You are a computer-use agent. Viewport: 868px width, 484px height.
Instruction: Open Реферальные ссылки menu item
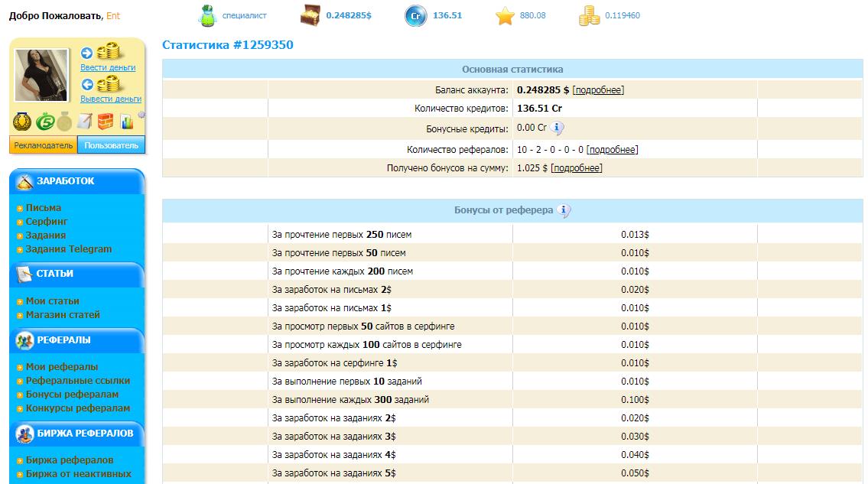pyautogui.click(x=78, y=381)
